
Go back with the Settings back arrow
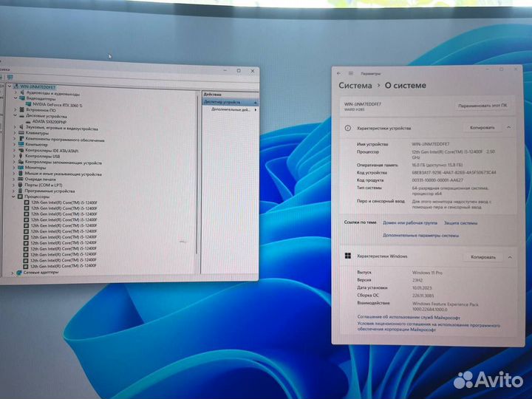click(x=339, y=73)
